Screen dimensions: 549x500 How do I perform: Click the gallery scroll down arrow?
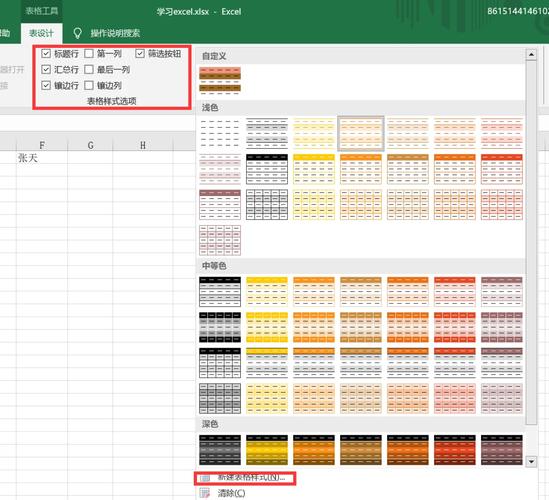tap(531, 461)
